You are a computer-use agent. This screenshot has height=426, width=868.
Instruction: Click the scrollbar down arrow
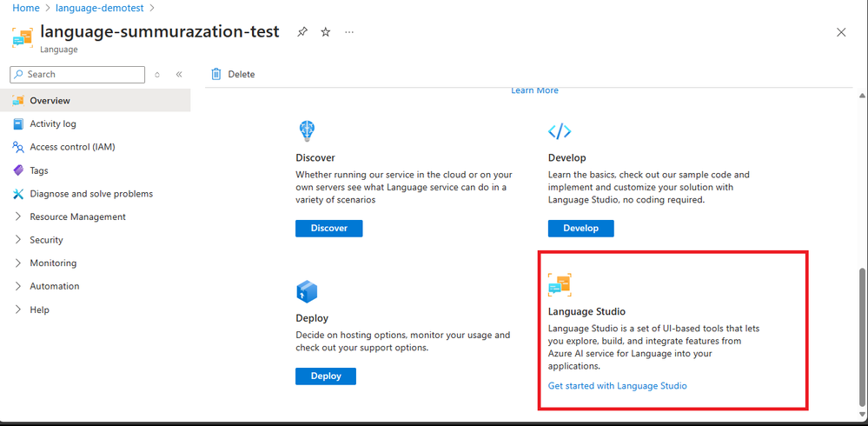tap(863, 416)
